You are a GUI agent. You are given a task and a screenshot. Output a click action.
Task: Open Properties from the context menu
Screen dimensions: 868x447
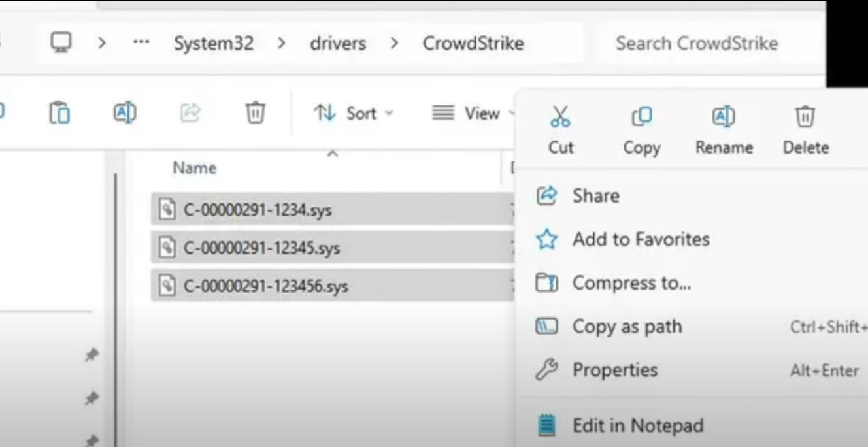point(693,370)
